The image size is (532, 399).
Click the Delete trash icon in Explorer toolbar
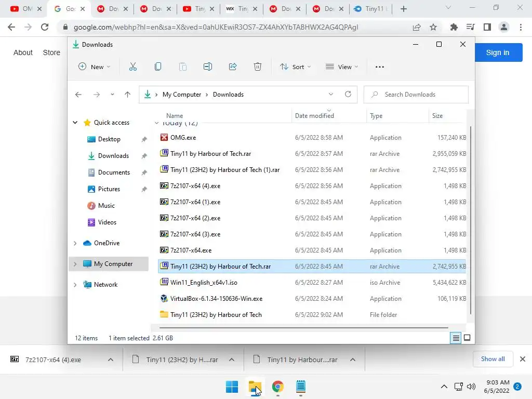point(258,67)
